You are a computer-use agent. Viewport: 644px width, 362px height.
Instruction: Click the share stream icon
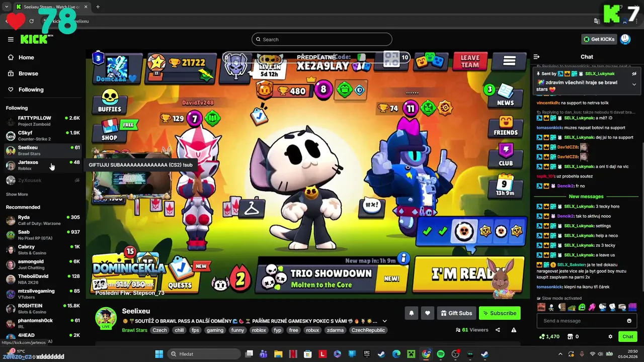coord(498,330)
